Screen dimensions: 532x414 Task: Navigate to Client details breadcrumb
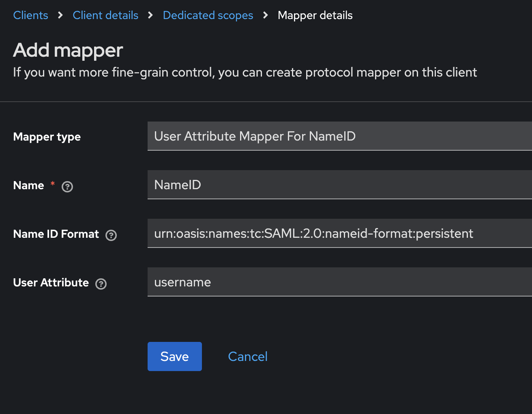pos(105,15)
